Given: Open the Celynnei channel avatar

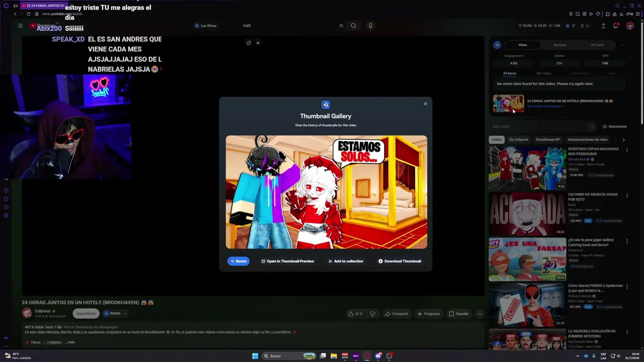Looking at the screenshot, I should pos(27,313).
